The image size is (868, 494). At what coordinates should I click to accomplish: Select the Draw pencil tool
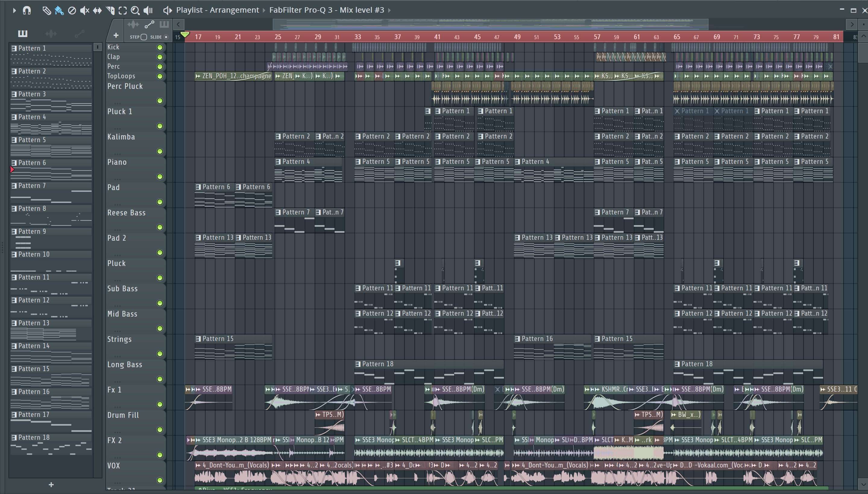point(46,11)
